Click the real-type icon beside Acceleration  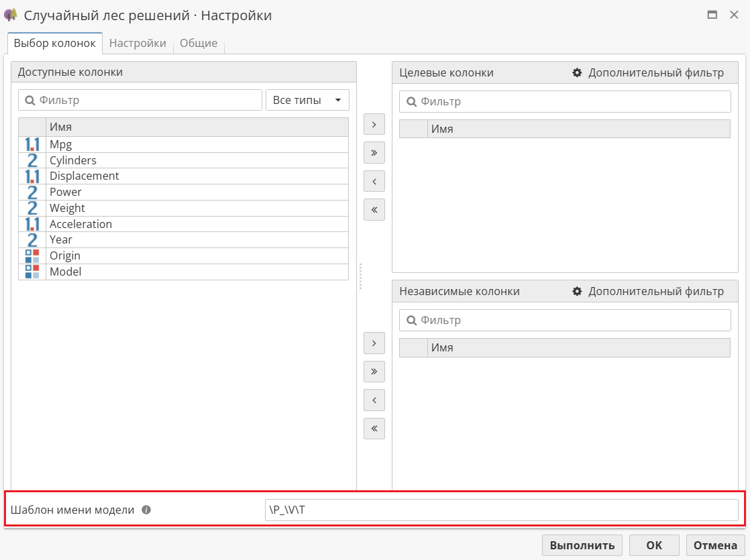(x=32, y=224)
